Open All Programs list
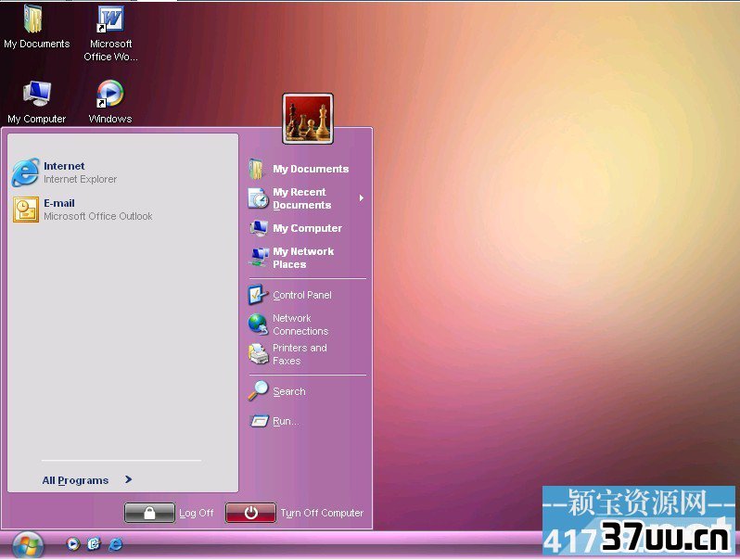The height and width of the screenshot is (560, 740). [75, 480]
